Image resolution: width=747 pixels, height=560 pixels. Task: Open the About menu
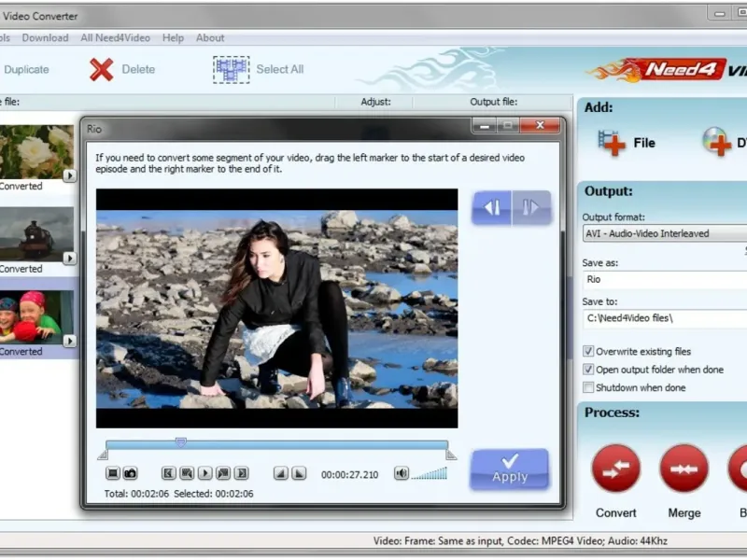click(x=210, y=38)
